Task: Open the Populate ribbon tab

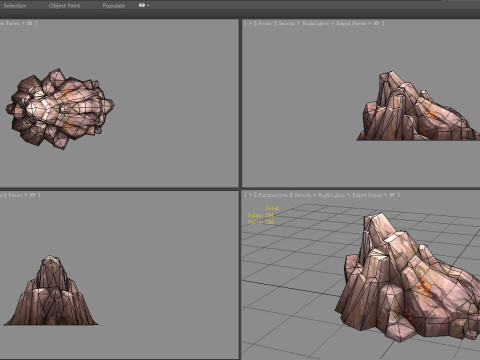Action: [114, 5]
